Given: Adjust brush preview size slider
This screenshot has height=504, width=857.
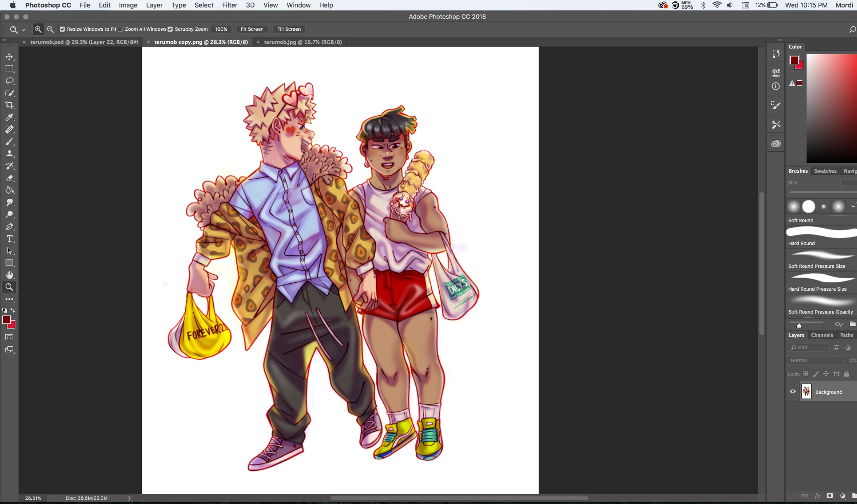Looking at the screenshot, I should point(799,325).
